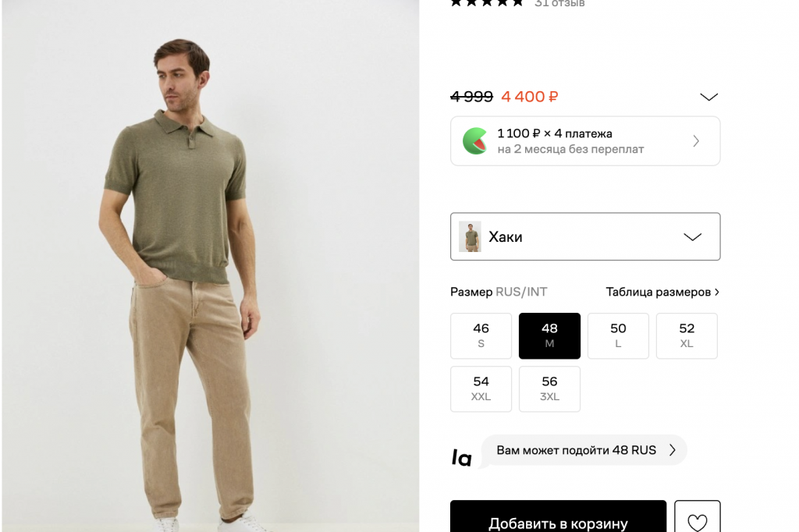Click the 'Вам может подойти 48 RUS' suggestion

[576, 450]
